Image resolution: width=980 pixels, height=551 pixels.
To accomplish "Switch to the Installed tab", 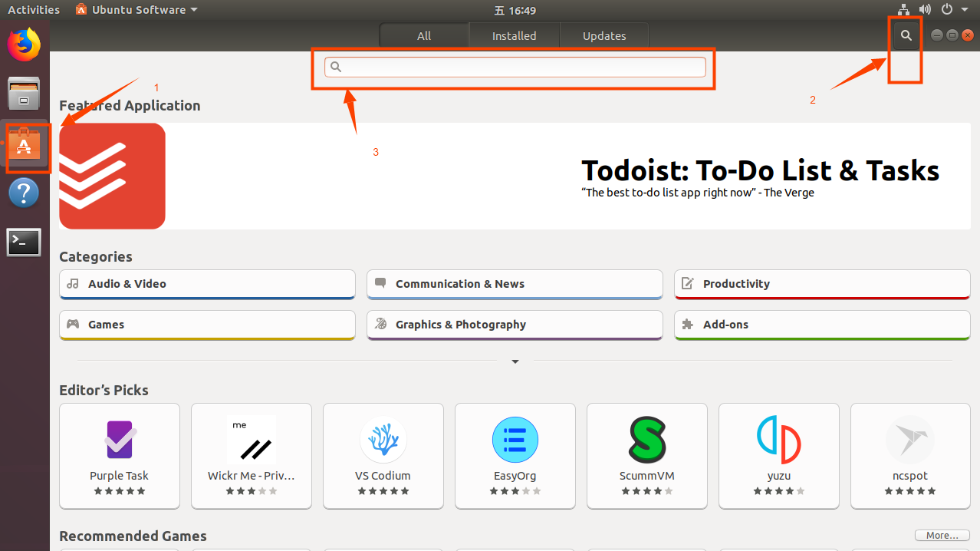I will (514, 36).
